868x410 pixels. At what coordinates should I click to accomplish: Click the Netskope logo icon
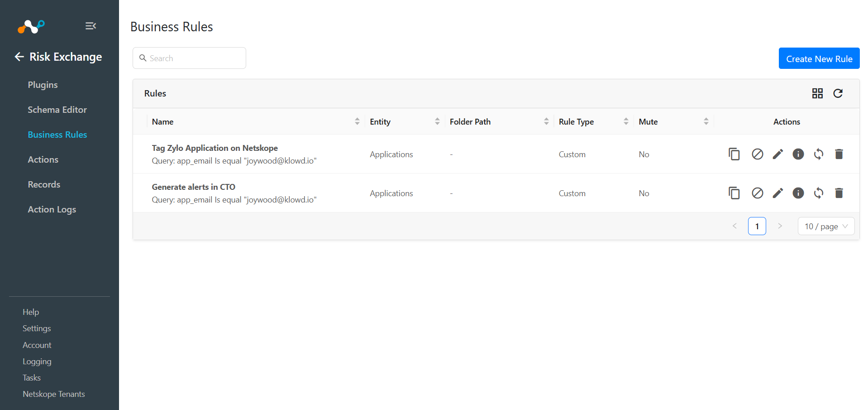[x=31, y=27]
